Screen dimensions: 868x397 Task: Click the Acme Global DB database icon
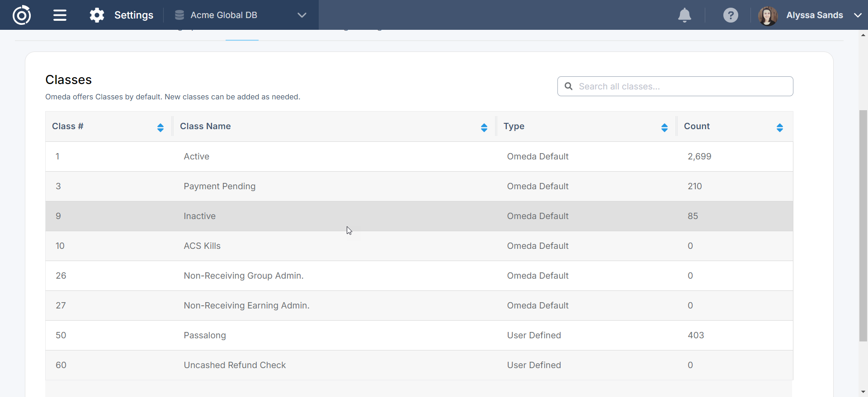pyautogui.click(x=179, y=15)
